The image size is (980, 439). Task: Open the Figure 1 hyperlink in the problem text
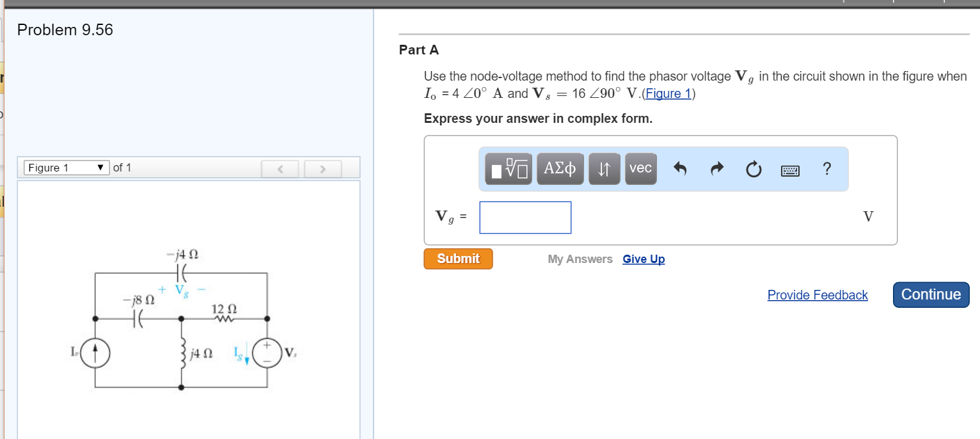pos(668,93)
